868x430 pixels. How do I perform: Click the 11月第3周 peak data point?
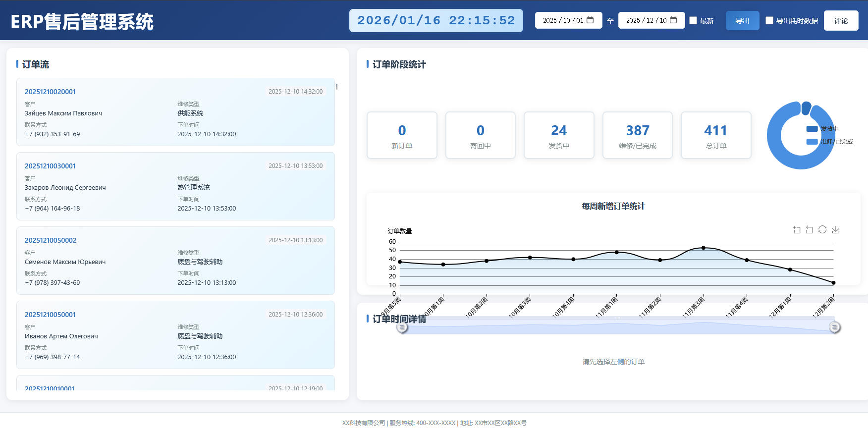tap(703, 248)
